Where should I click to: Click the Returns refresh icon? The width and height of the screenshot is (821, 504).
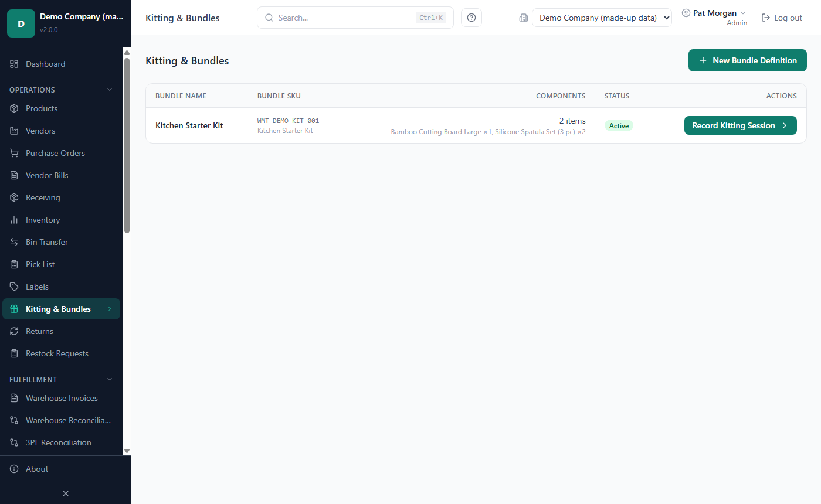tap(14, 331)
